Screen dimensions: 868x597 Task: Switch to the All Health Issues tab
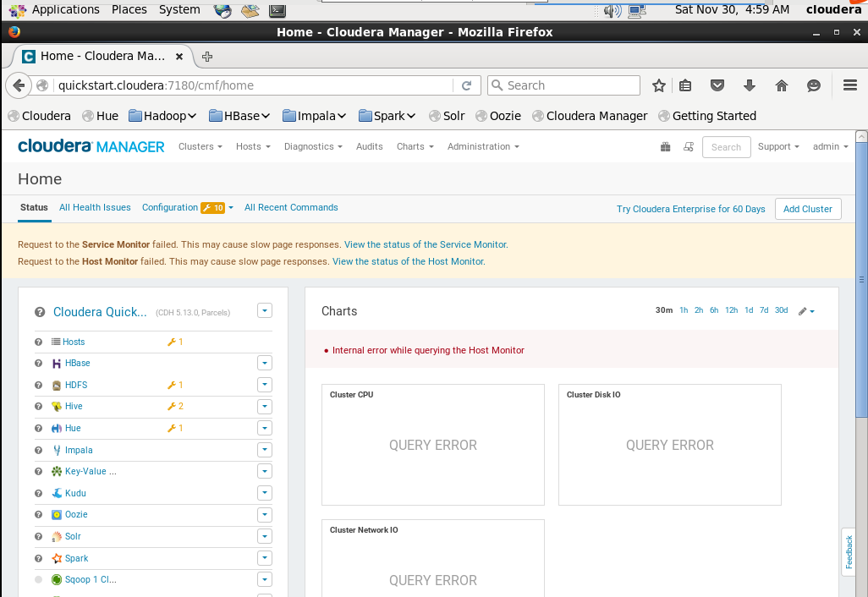pyautogui.click(x=95, y=207)
